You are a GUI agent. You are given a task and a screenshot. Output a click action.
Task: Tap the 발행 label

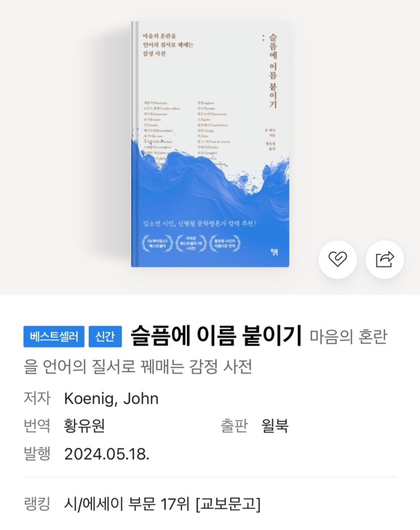[37, 454]
